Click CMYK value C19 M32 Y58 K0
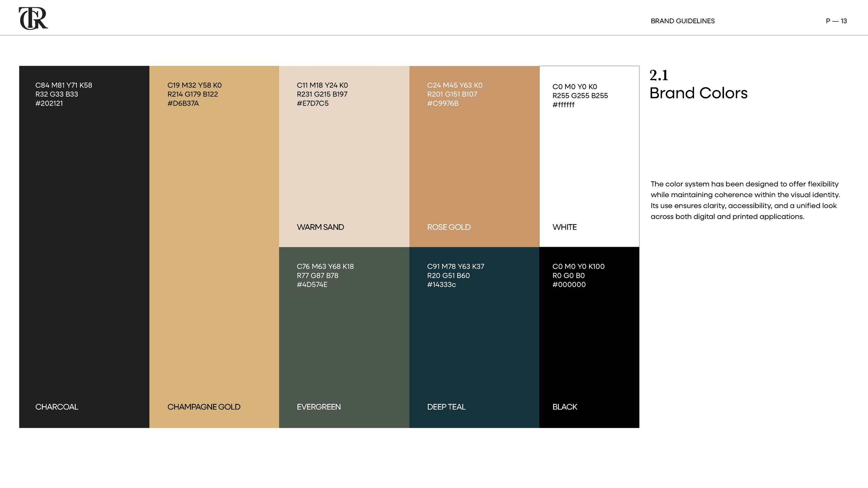This screenshot has height=488, width=868. [x=194, y=85]
